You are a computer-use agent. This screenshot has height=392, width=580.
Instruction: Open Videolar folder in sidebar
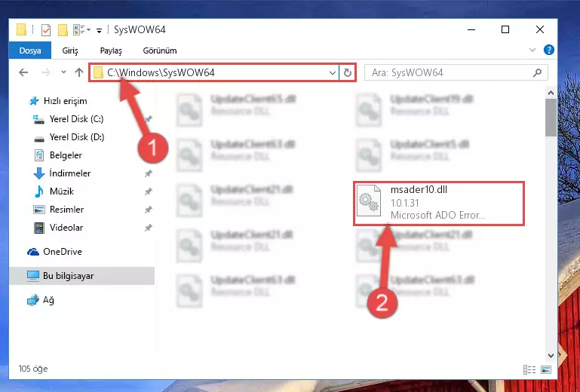point(58,228)
